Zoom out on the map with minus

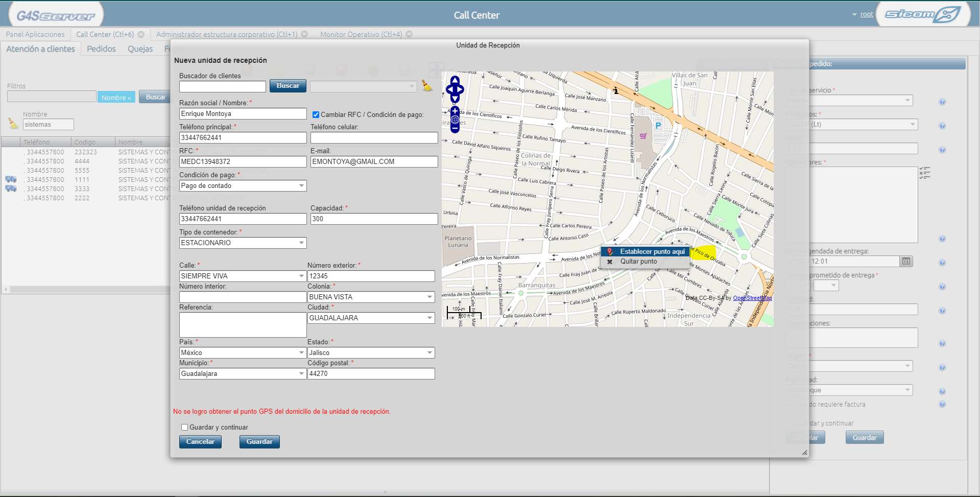455,129
